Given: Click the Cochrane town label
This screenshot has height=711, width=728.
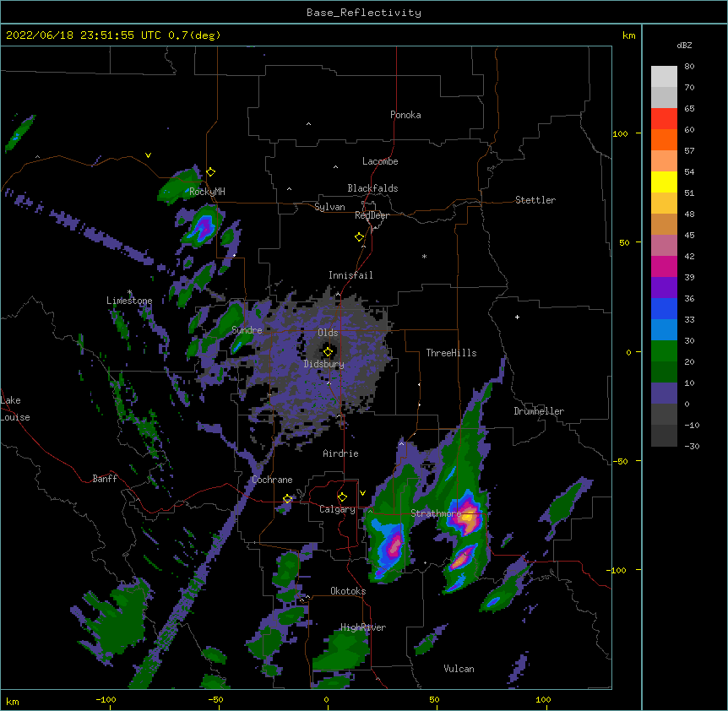Looking at the screenshot, I should tap(272, 480).
